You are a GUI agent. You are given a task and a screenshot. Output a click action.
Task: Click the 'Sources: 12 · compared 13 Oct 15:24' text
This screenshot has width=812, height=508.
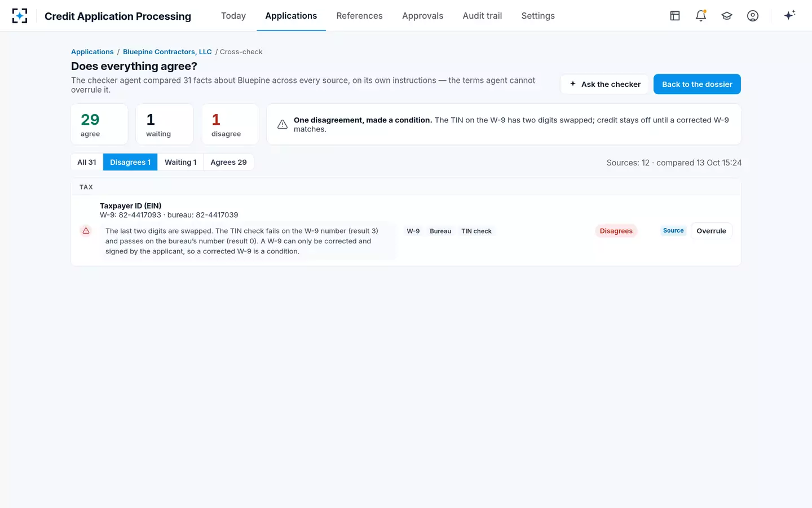[x=674, y=163]
